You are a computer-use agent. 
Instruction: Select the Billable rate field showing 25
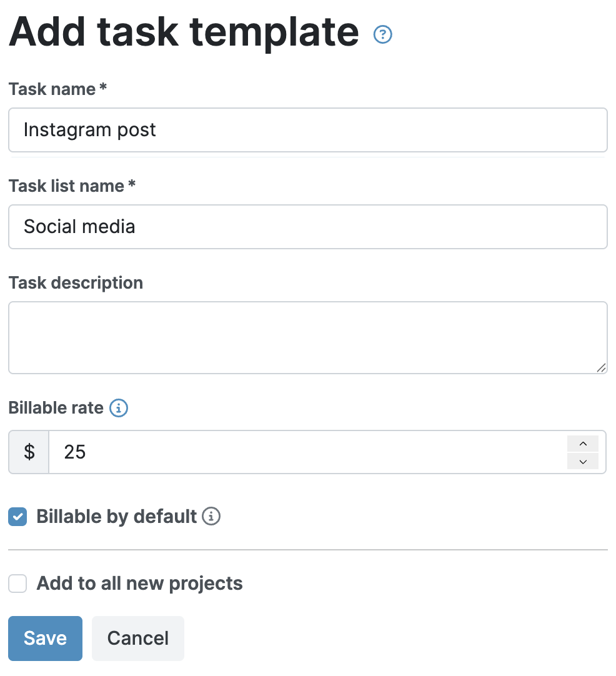pyautogui.click(x=306, y=452)
